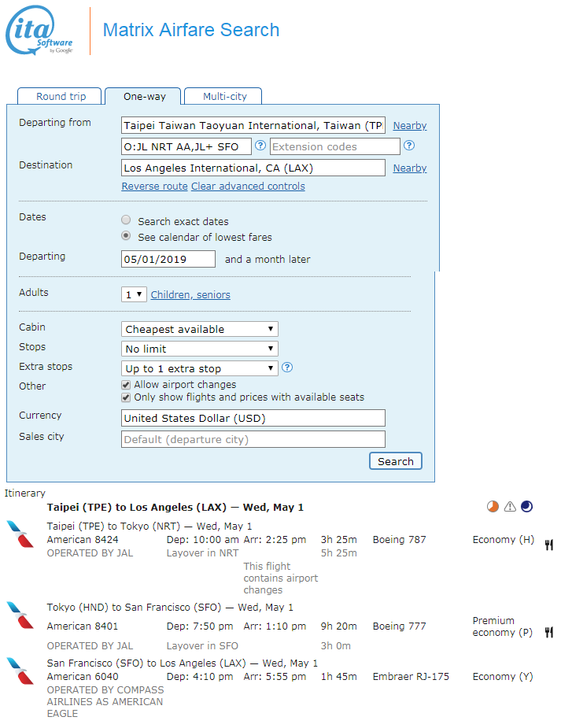Open the Adults count dropdown
The height and width of the screenshot is (728, 561).
point(134,294)
